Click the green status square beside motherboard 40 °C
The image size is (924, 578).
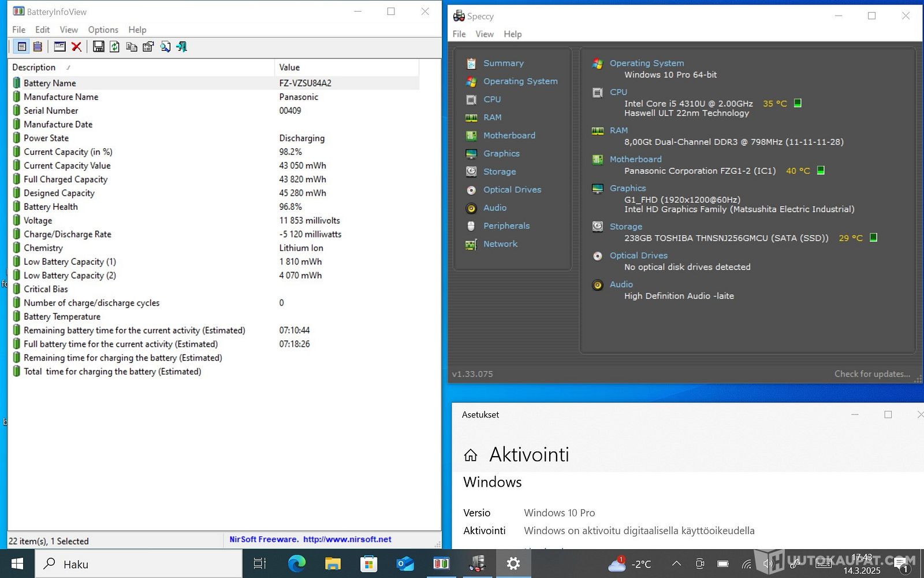pyautogui.click(x=821, y=170)
